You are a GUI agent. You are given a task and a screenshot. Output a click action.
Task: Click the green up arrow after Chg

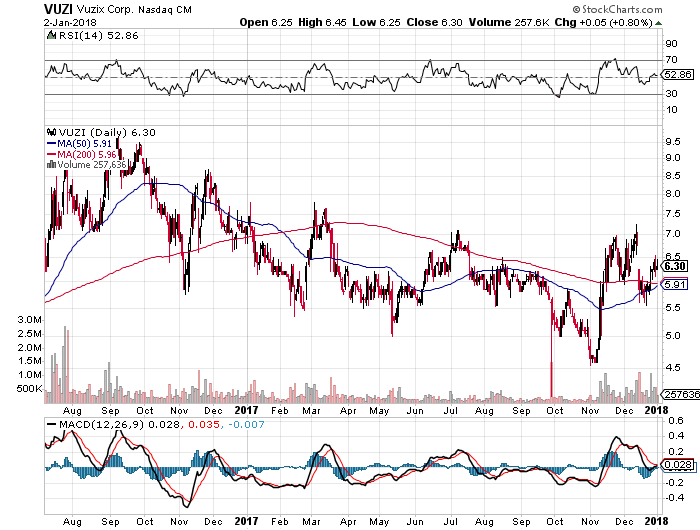tap(658, 23)
